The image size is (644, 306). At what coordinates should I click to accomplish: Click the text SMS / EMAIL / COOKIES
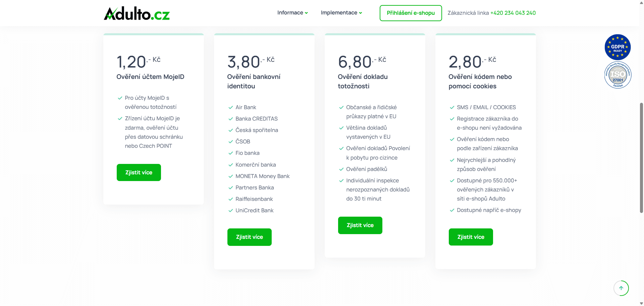pos(486,107)
